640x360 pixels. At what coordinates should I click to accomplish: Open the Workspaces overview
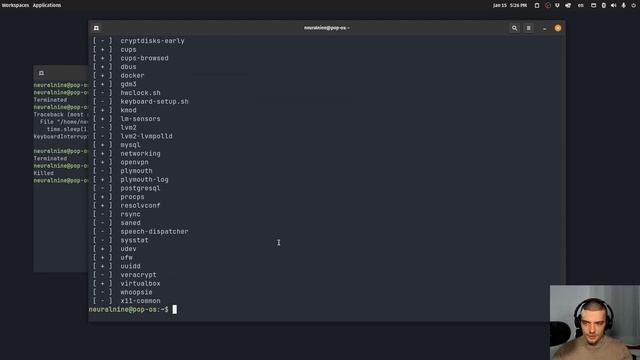pos(15,5)
